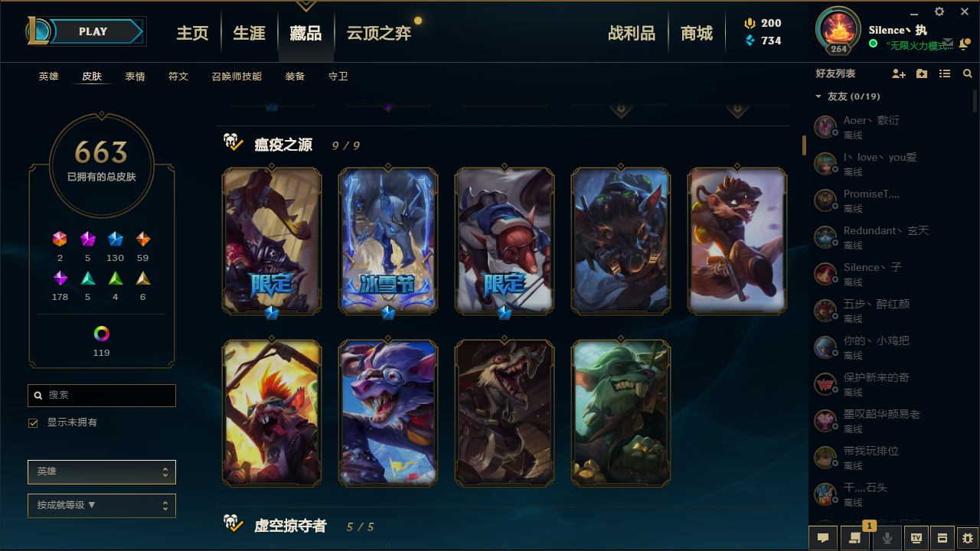Open client settings gear icon
Screen dimensions: 980x551
pyautogui.click(x=939, y=11)
